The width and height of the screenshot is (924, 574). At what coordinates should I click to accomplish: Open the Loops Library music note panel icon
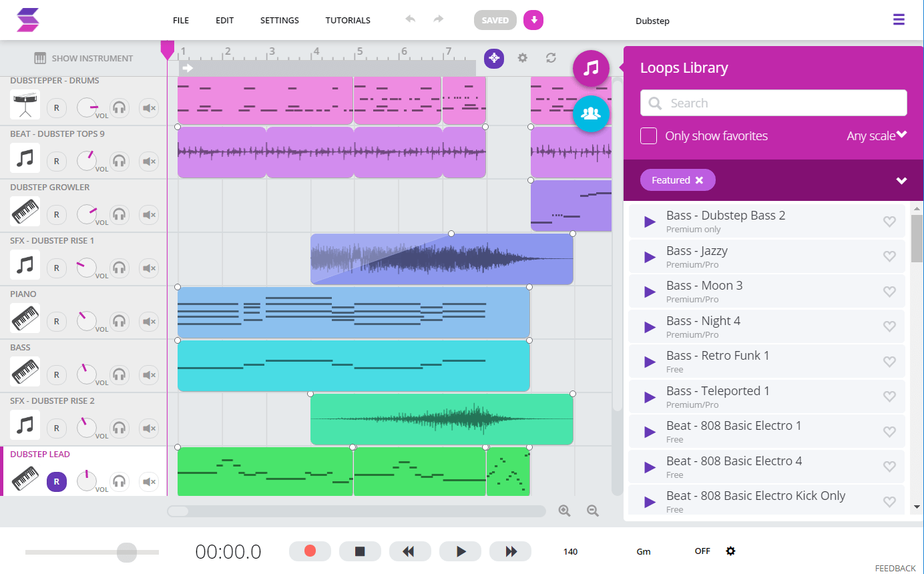click(590, 68)
